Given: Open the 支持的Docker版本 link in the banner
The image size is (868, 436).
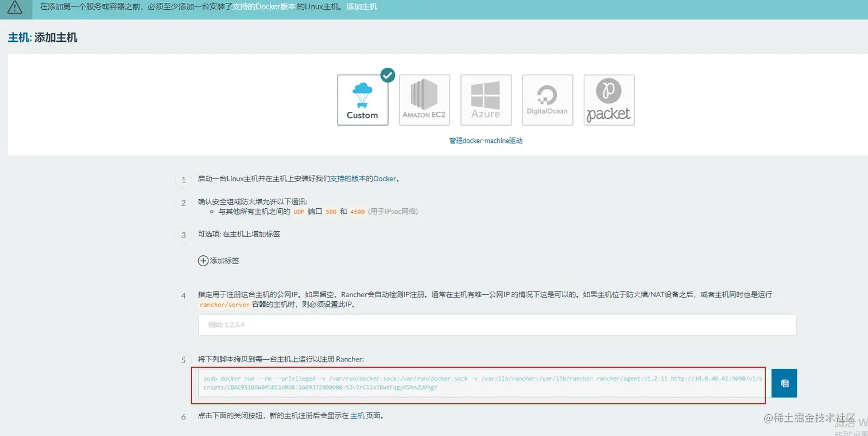Looking at the screenshot, I should tap(264, 7).
